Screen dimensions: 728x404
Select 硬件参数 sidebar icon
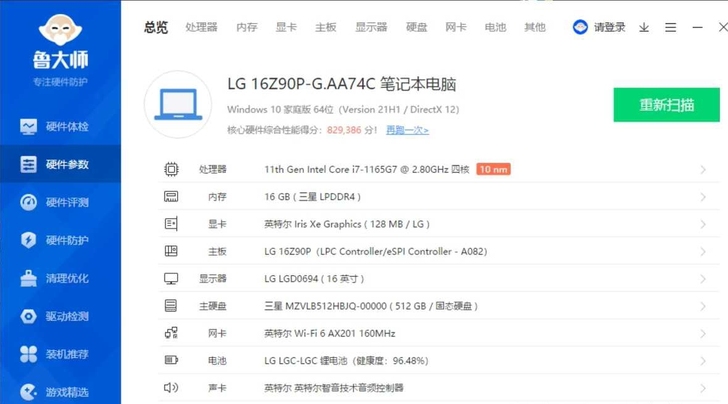pos(28,164)
